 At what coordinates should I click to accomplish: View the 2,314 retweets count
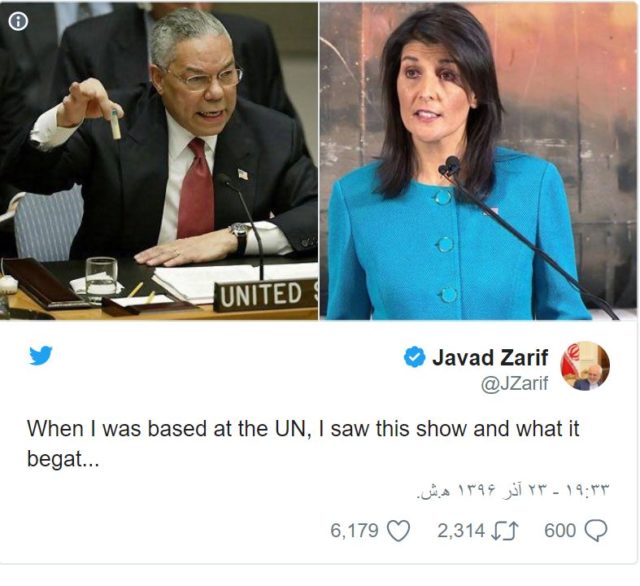click(461, 531)
